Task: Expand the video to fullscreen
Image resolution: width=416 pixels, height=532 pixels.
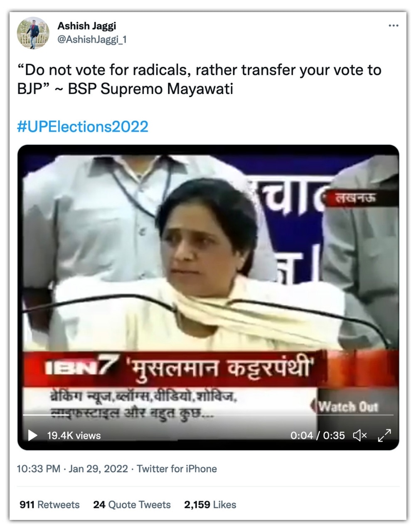Action: pyautogui.click(x=384, y=435)
